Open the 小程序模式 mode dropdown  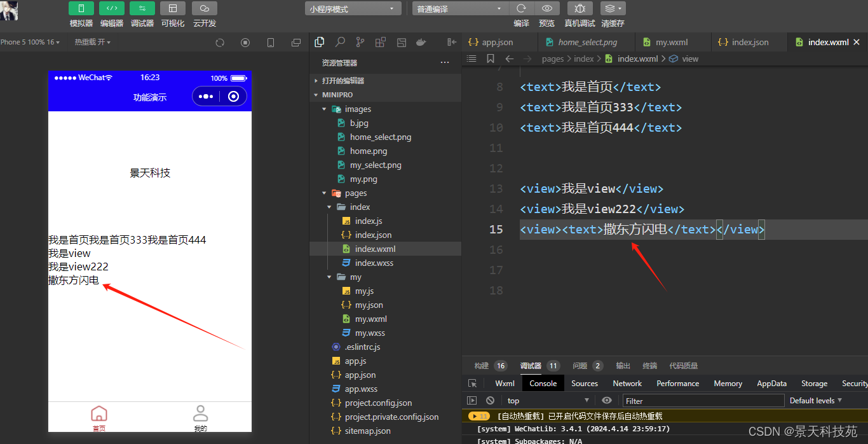pos(353,9)
